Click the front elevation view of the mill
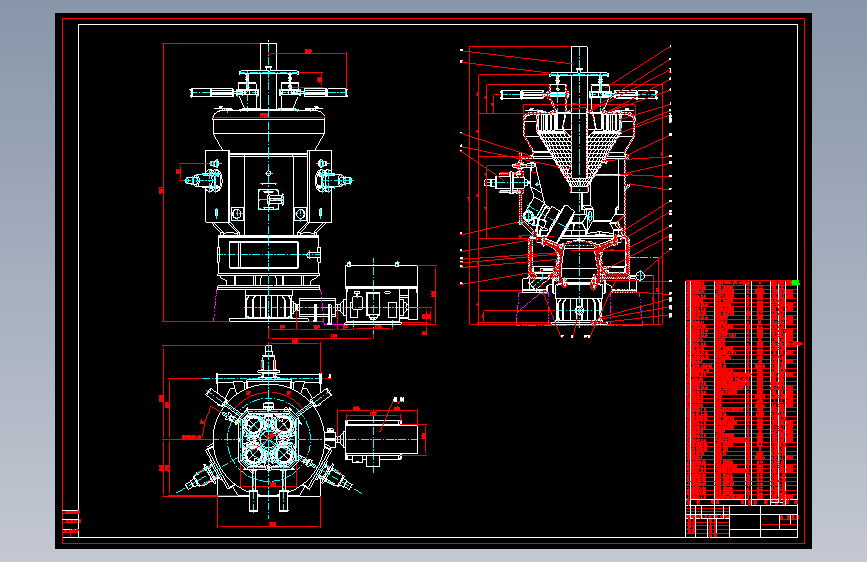This screenshot has height=562, width=867. point(269,181)
